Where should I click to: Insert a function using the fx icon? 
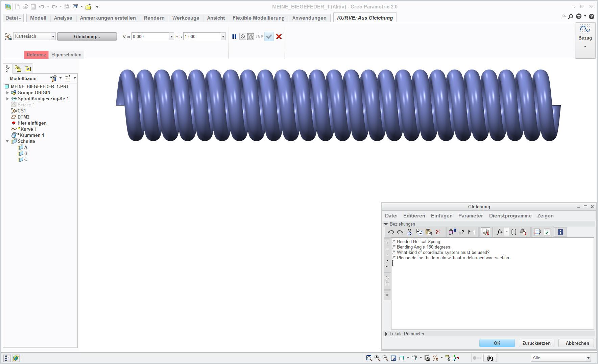pos(499,232)
